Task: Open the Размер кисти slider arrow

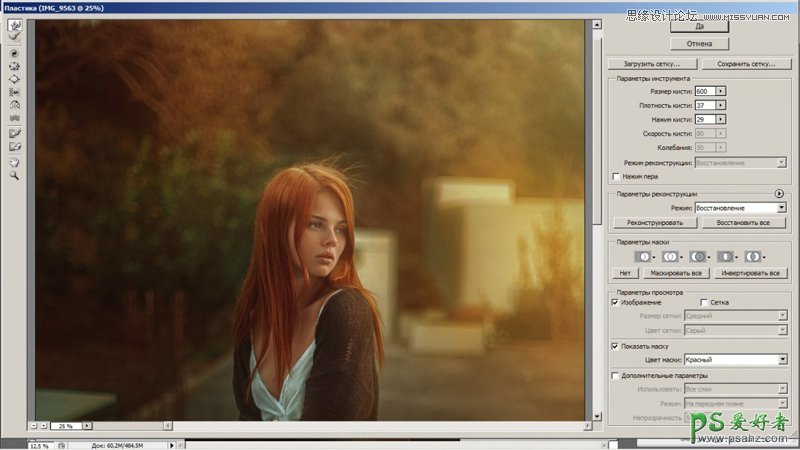Action: pos(721,91)
